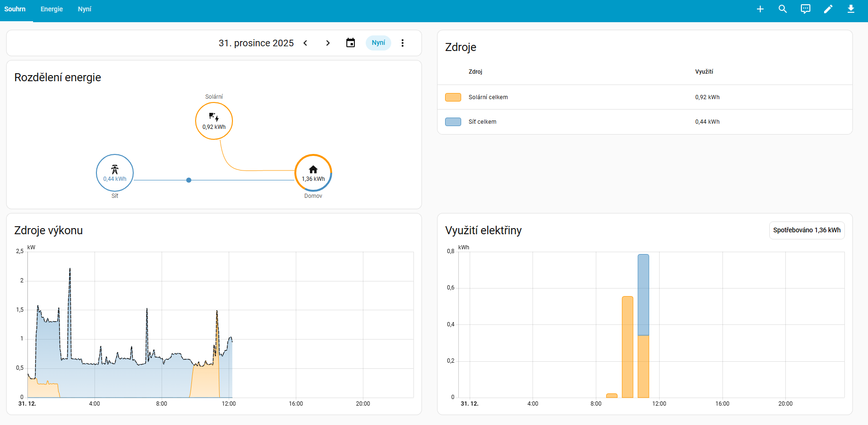Open search with the magnifier icon
The width and height of the screenshot is (868, 425).
click(x=782, y=9)
